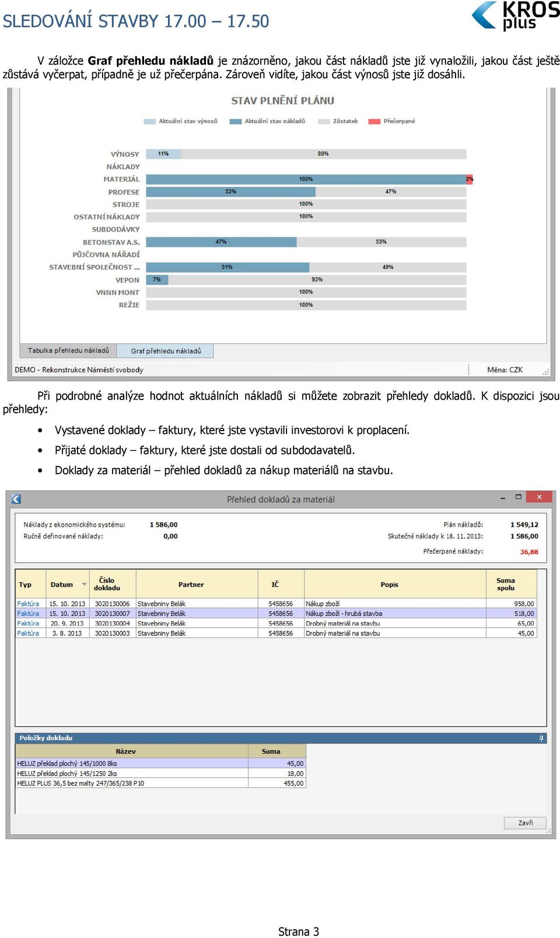Switch to Tabulka přehledu nákladů tab
This screenshot has width=560, height=938.
click(68, 351)
